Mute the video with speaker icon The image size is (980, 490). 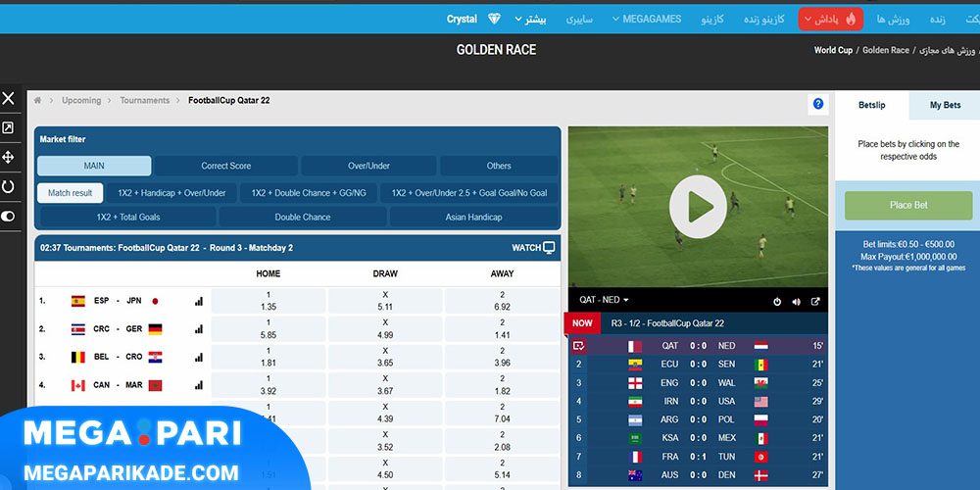tap(796, 301)
